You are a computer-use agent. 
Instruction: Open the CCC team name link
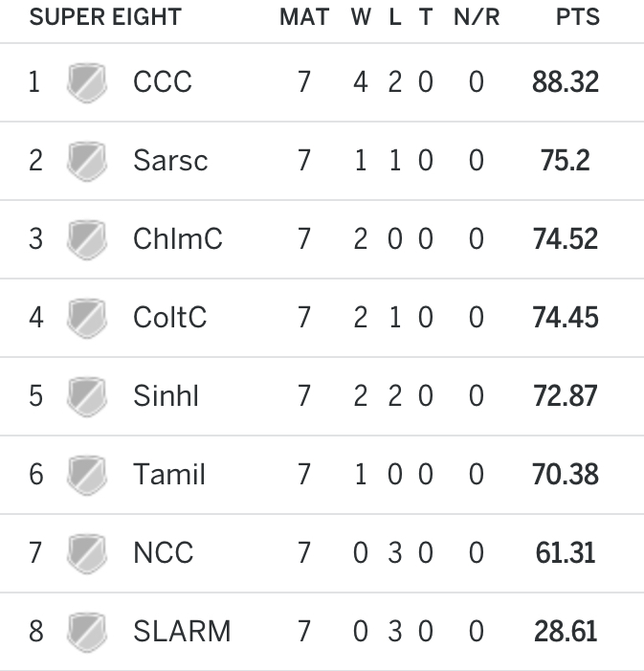click(x=163, y=82)
